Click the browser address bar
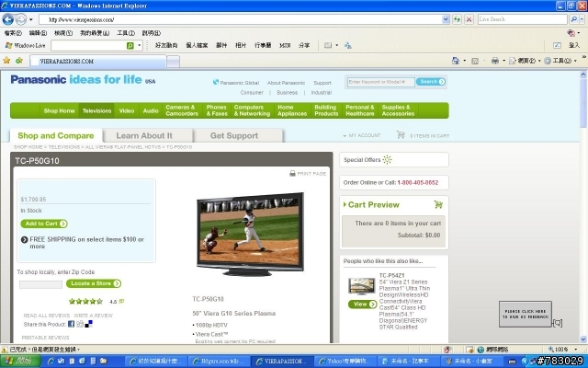588x368 pixels. [x=240, y=19]
